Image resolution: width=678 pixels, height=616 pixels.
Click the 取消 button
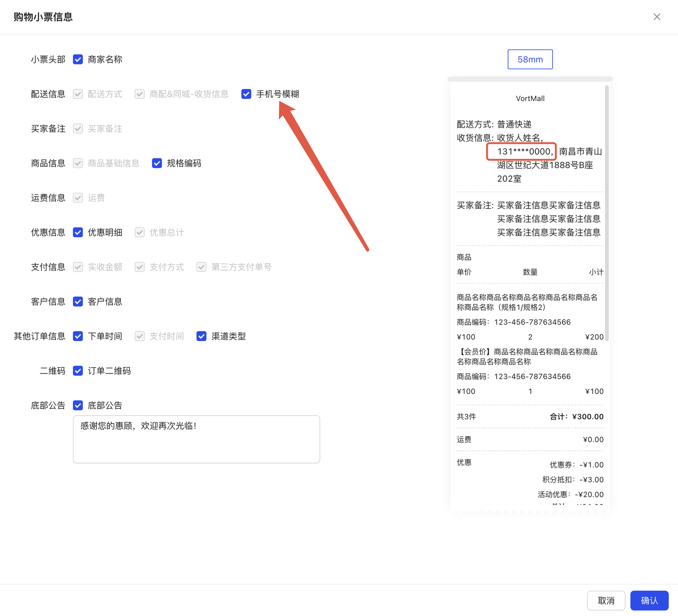[606, 600]
